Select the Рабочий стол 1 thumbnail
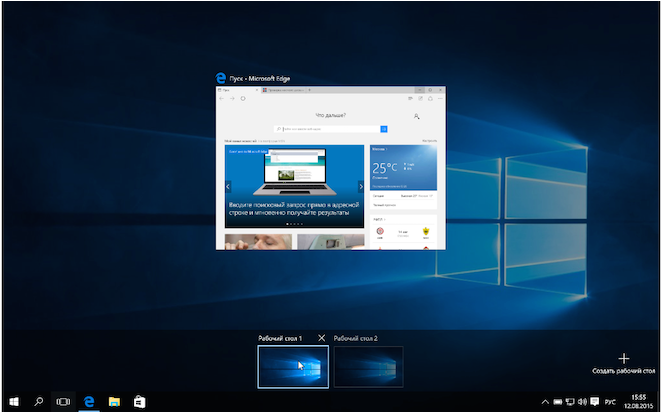The width and height of the screenshot is (662, 413). [293, 367]
